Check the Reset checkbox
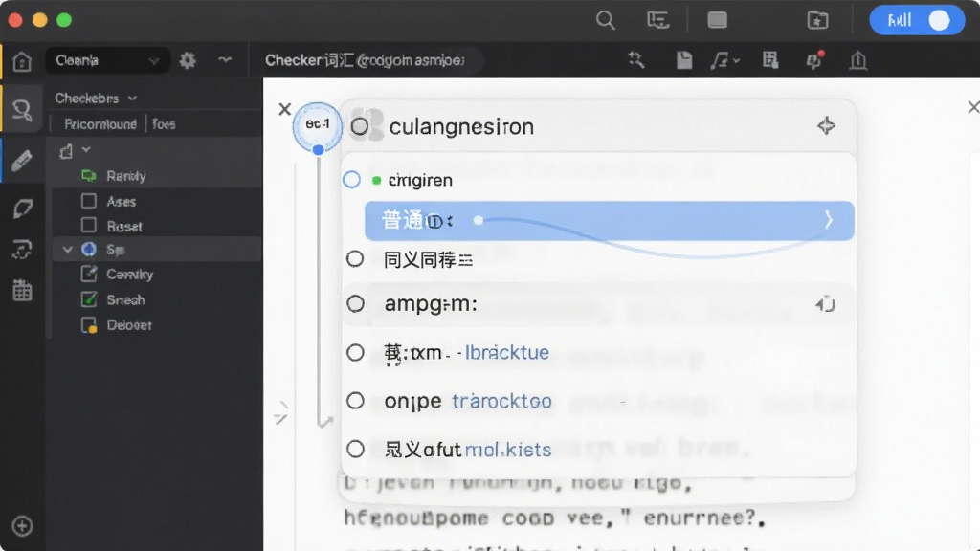 89,225
